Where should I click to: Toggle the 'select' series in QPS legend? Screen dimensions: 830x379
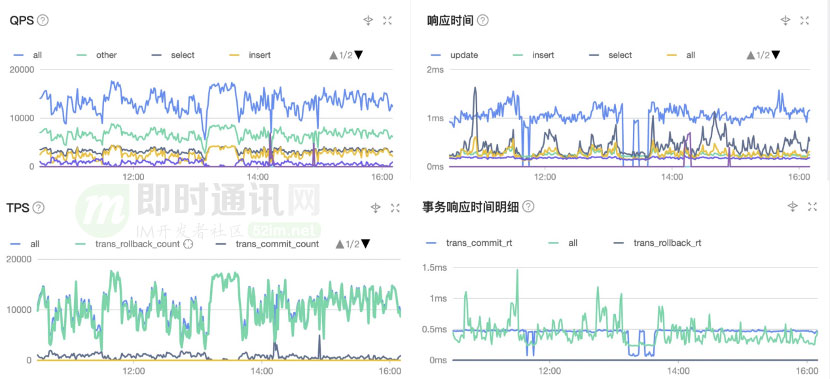[173, 55]
